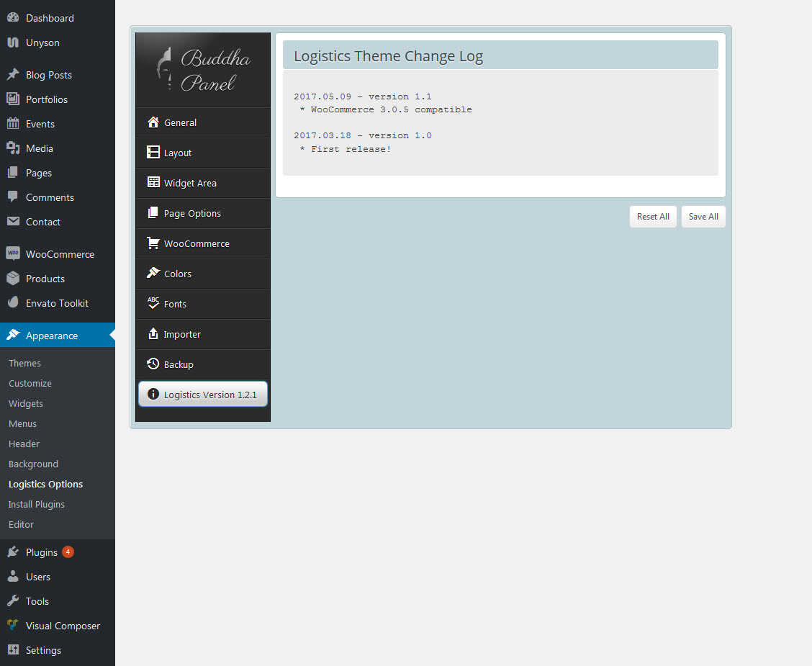Click the WooCommerce cart icon in Buddha Panel
Screen dimensions: 812x666
point(153,243)
